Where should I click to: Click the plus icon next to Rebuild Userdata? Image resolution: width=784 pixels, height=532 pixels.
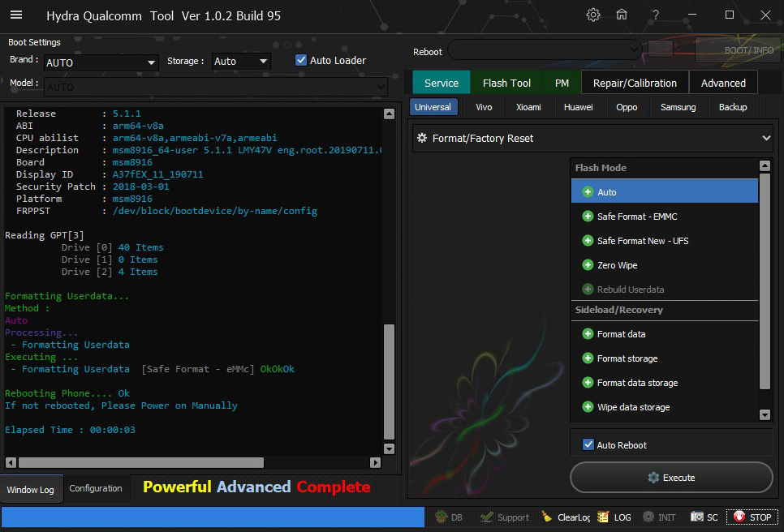point(588,290)
